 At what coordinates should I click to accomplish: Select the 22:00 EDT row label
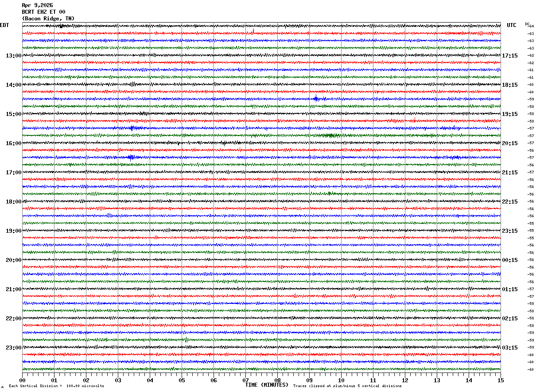(x=13, y=319)
